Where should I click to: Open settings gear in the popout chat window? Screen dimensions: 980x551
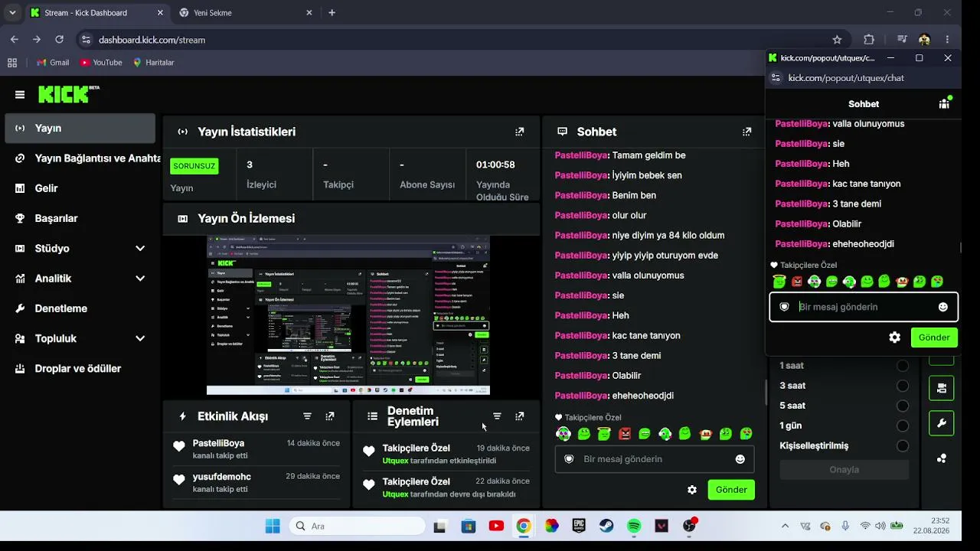[x=894, y=337]
